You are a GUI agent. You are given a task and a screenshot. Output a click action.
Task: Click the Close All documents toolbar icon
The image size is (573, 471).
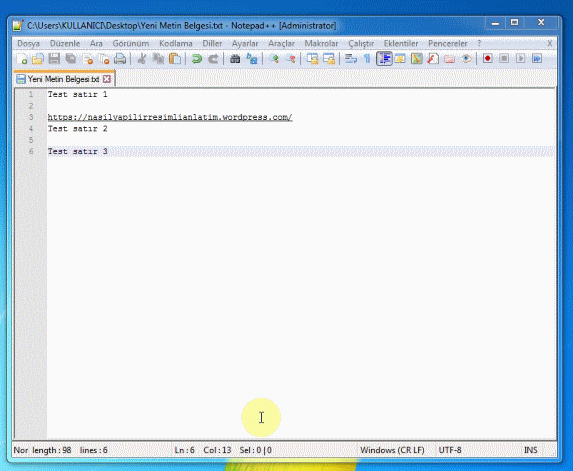104,58
